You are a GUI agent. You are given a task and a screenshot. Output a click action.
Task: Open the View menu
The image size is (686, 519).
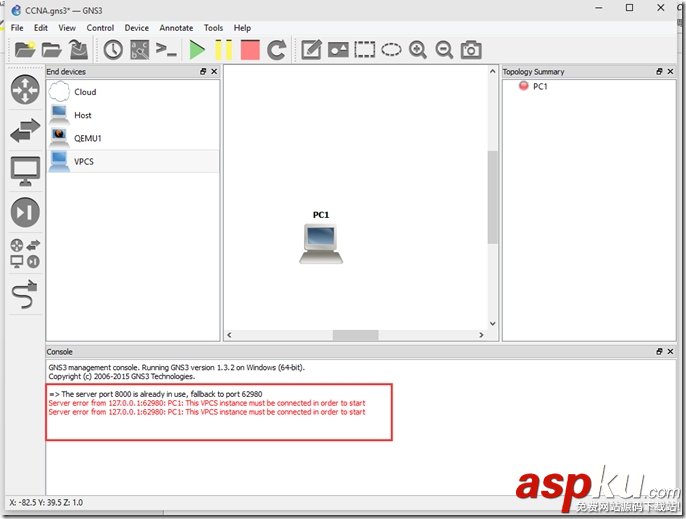pos(67,28)
